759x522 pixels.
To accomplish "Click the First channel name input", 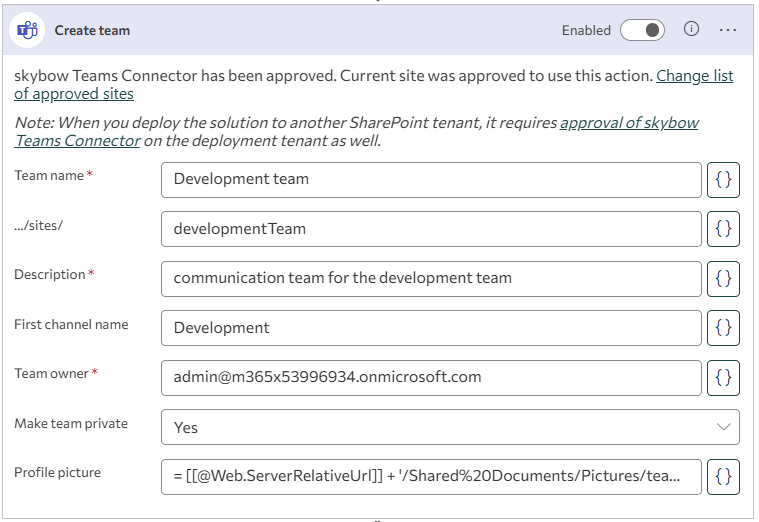I will [x=431, y=328].
